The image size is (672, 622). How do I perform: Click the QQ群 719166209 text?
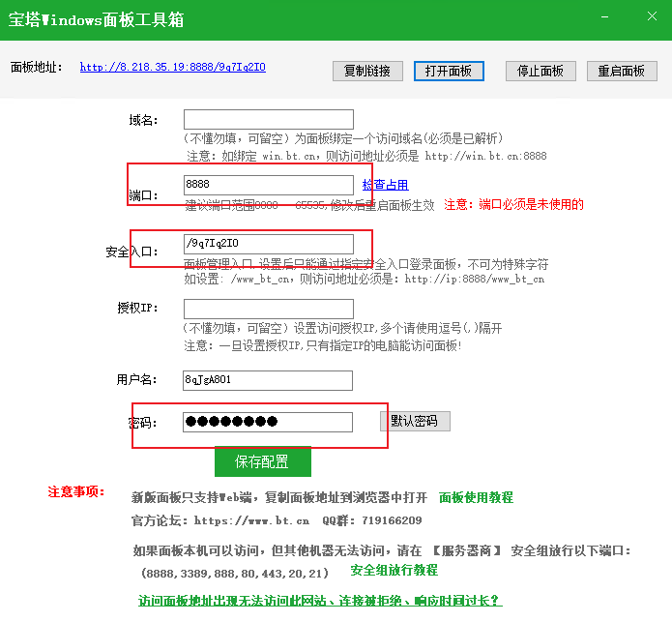tap(372, 520)
